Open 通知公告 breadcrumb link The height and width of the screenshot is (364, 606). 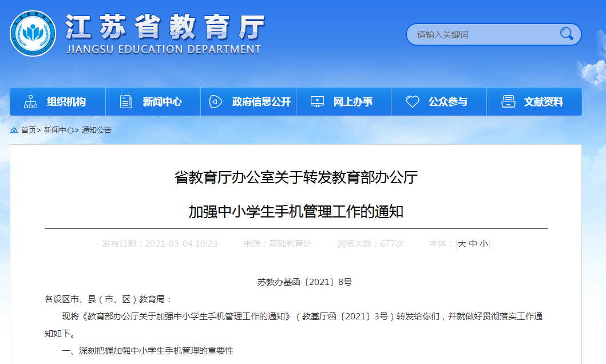point(97,130)
